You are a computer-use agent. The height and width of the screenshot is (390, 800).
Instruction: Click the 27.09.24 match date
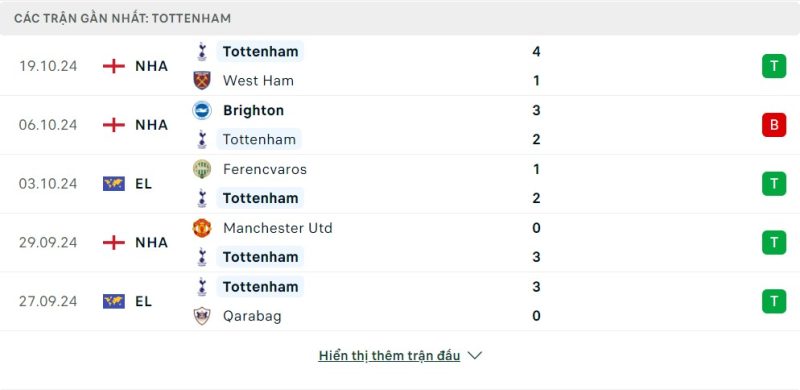48,301
